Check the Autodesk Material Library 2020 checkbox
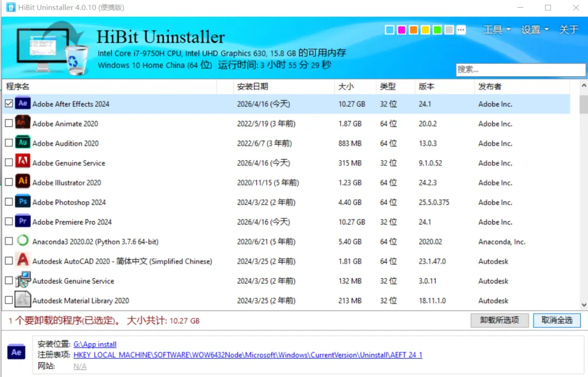This screenshot has width=588, height=377. click(9, 300)
